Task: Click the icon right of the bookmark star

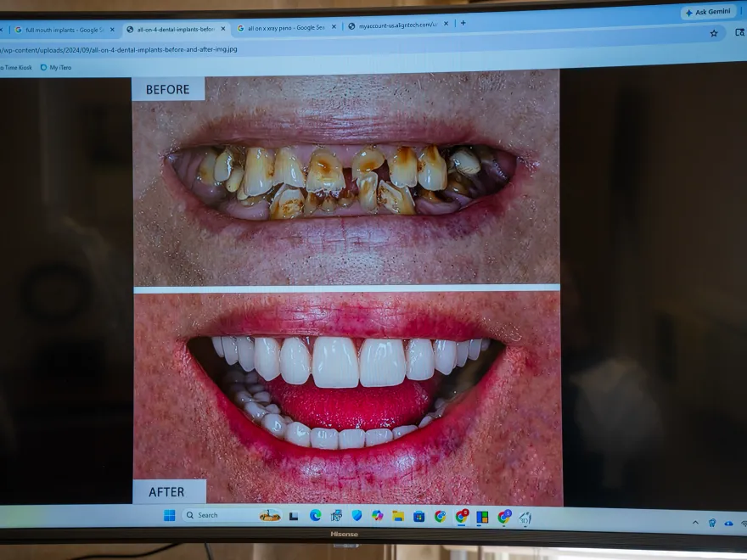Action: (739, 32)
